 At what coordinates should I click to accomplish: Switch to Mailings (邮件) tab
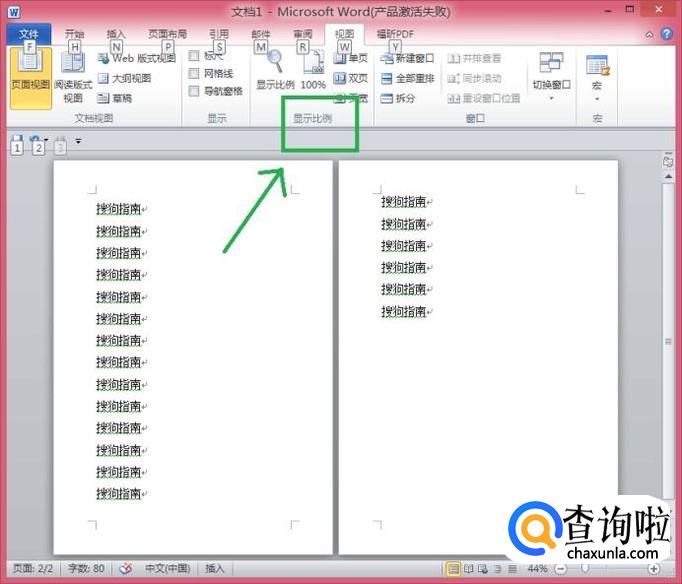[261, 34]
